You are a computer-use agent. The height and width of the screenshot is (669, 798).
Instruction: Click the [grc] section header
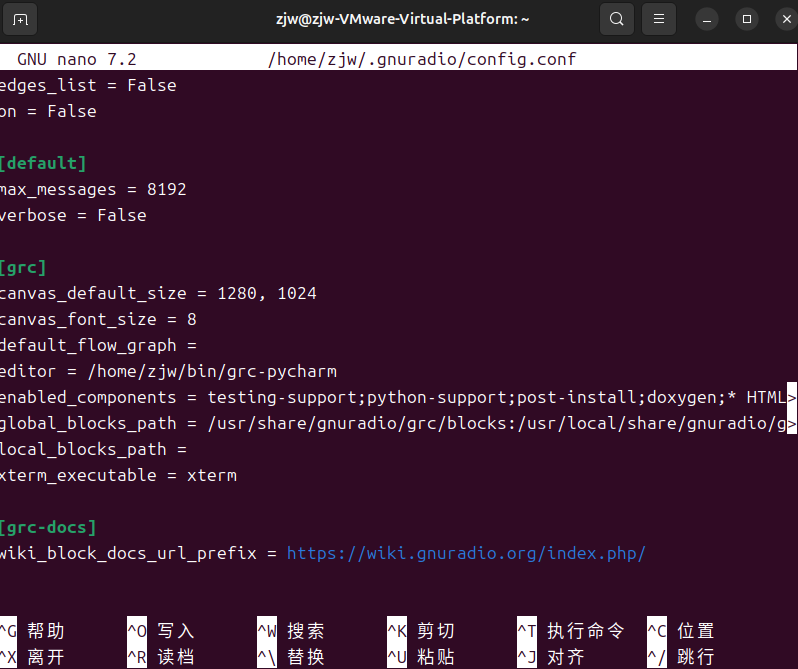[23, 268]
